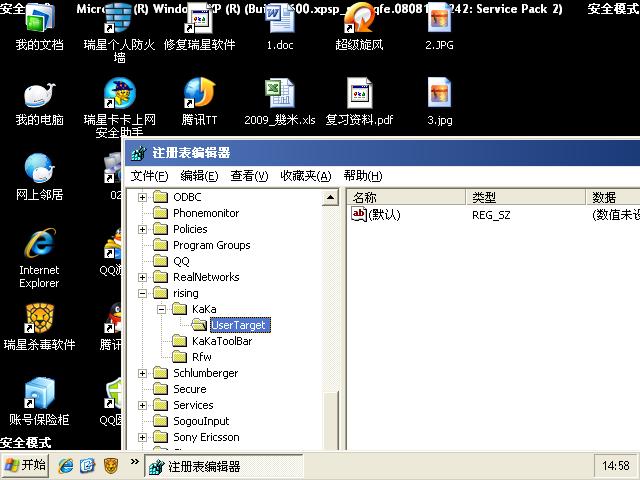
Task: Expand the Policies registry key
Action: [x=142, y=229]
